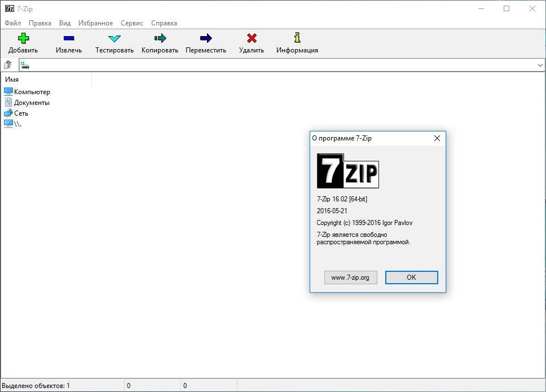
Task: Click the computer icon in address bar
Action: (25, 65)
